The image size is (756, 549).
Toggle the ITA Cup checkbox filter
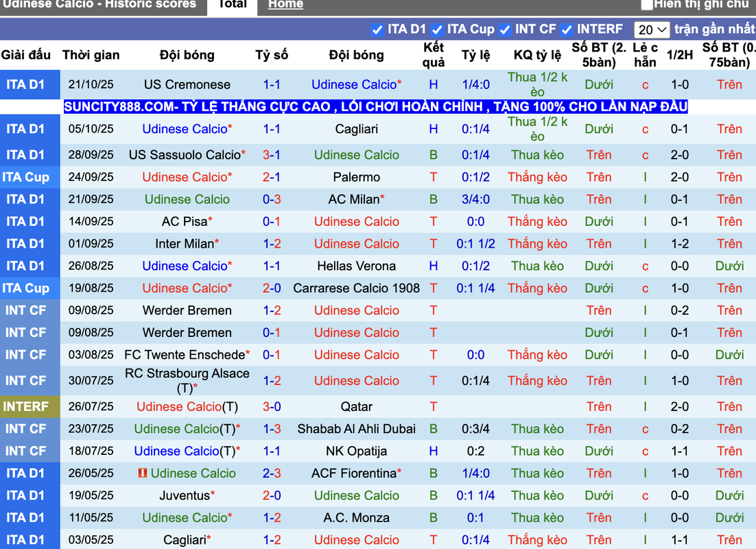click(x=437, y=30)
